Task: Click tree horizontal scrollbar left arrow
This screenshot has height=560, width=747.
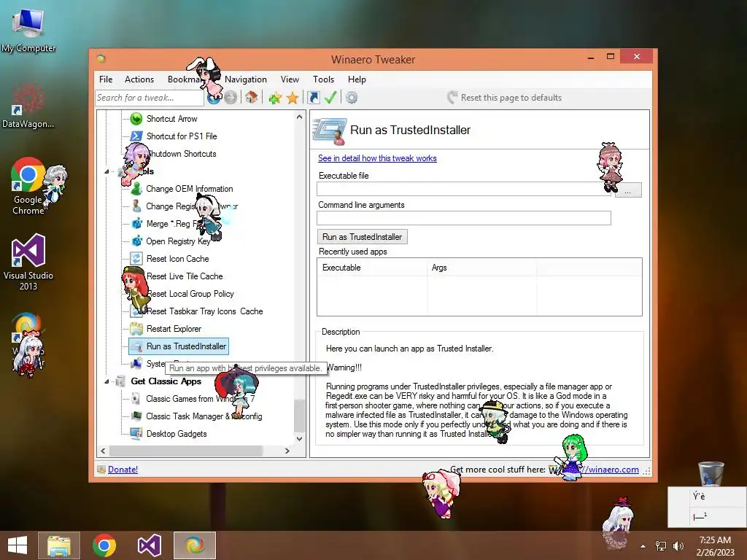Action: (104, 451)
